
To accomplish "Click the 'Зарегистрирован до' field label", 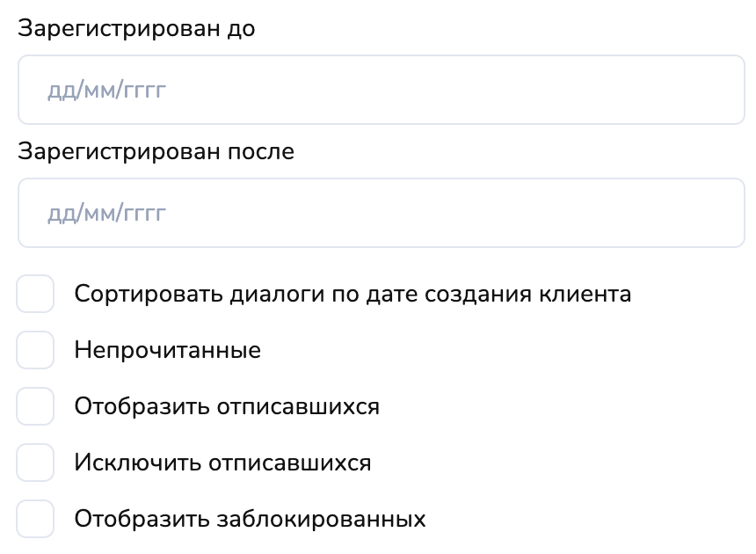I will [136, 28].
